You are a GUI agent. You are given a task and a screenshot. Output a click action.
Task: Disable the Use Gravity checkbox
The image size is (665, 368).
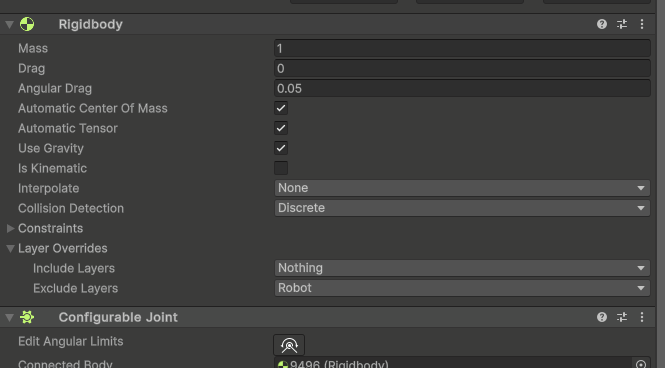pos(281,148)
